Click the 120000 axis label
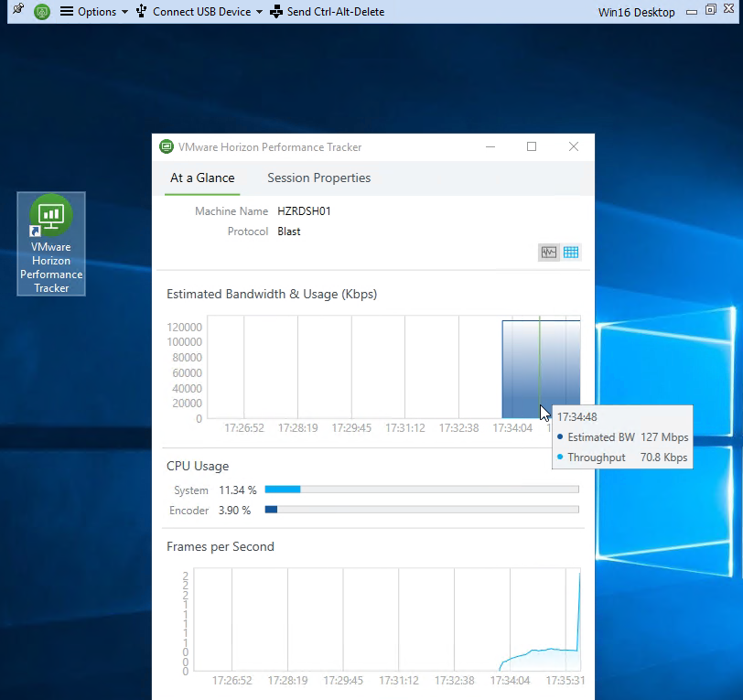This screenshot has width=743, height=700. 184,328
